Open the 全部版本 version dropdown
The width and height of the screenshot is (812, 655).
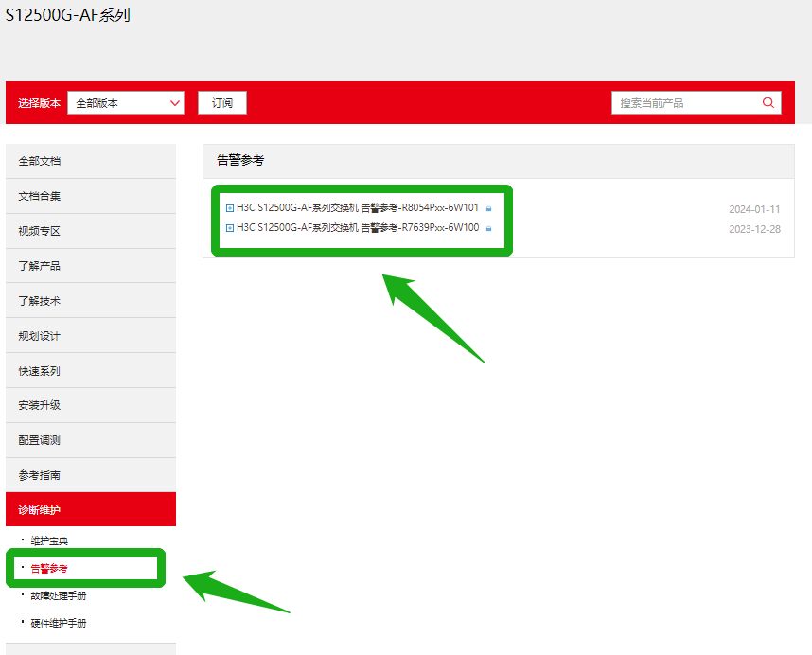pos(126,103)
